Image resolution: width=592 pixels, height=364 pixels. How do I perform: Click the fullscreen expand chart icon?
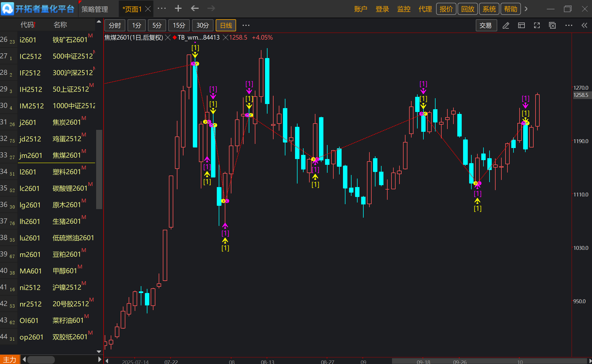click(x=537, y=26)
